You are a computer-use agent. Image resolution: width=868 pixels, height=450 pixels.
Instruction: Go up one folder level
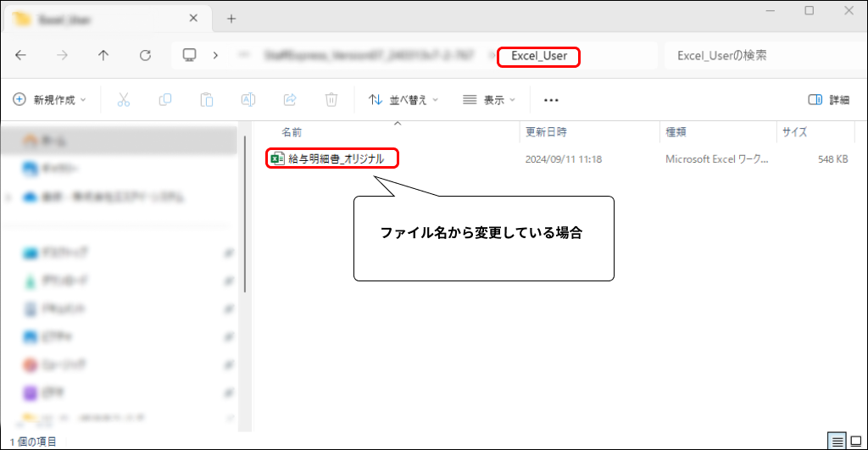pyautogui.click(x=103, y=55)
